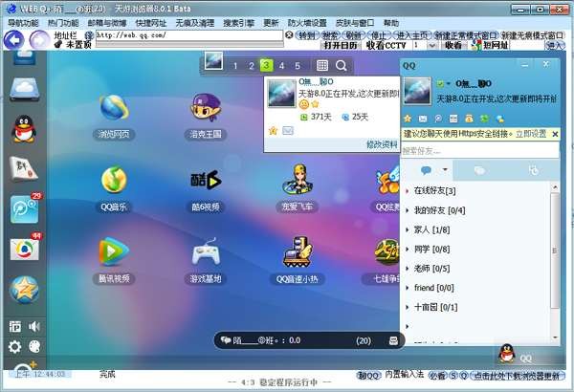Open the mail icon in QQ panel toolbar
The image size is (574, 392).
point(423,119)
